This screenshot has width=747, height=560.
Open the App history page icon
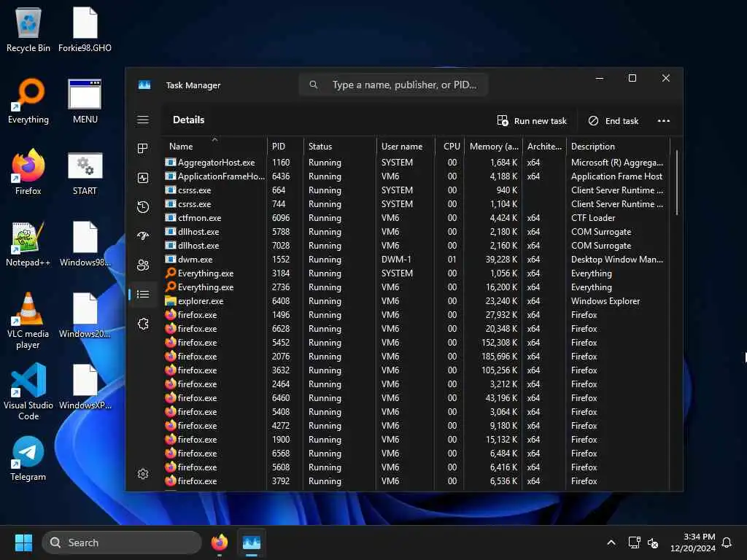[x=143, y=207]
